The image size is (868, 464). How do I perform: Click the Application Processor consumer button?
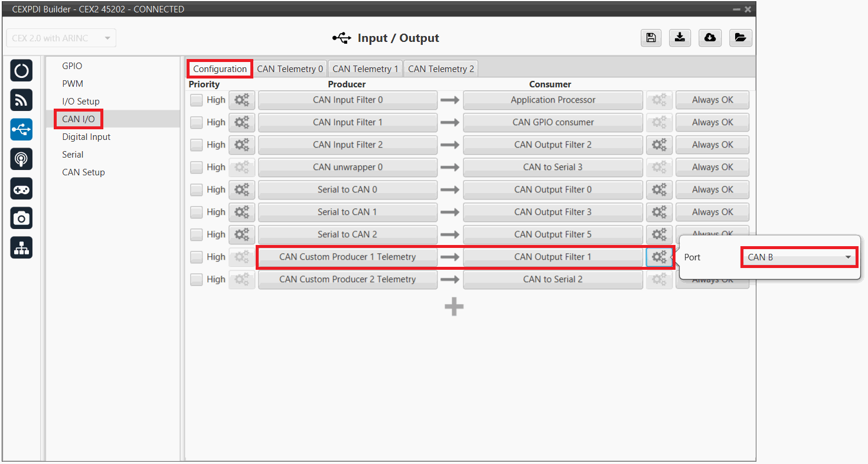tap(553, 100)
